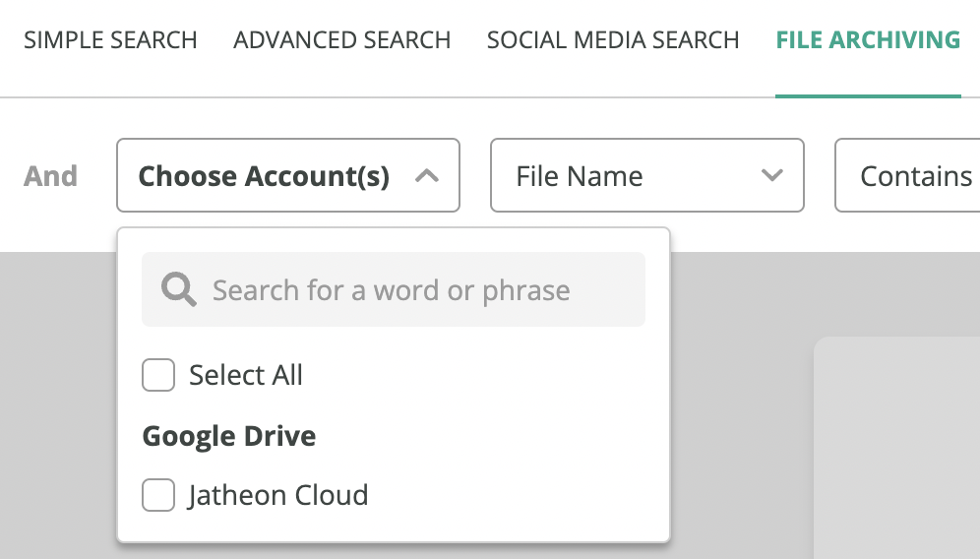Expand the File Name chevron arrow

click(x=771, y=176)
